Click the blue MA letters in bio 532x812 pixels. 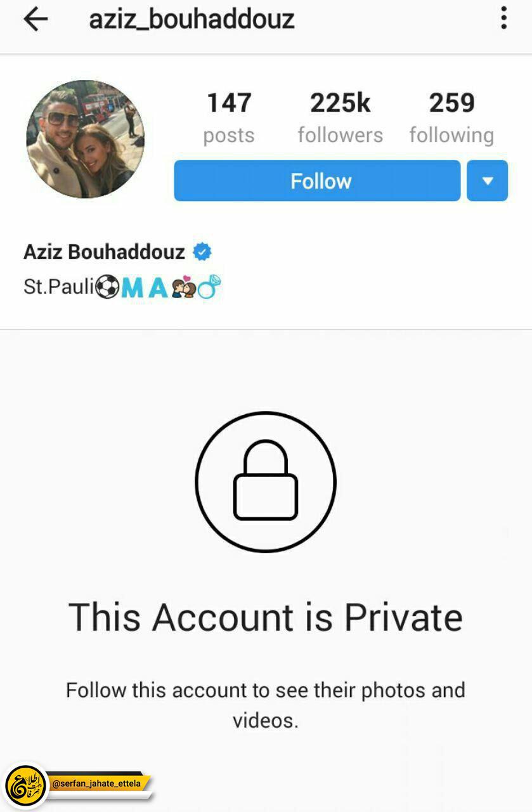pos(145,288)
